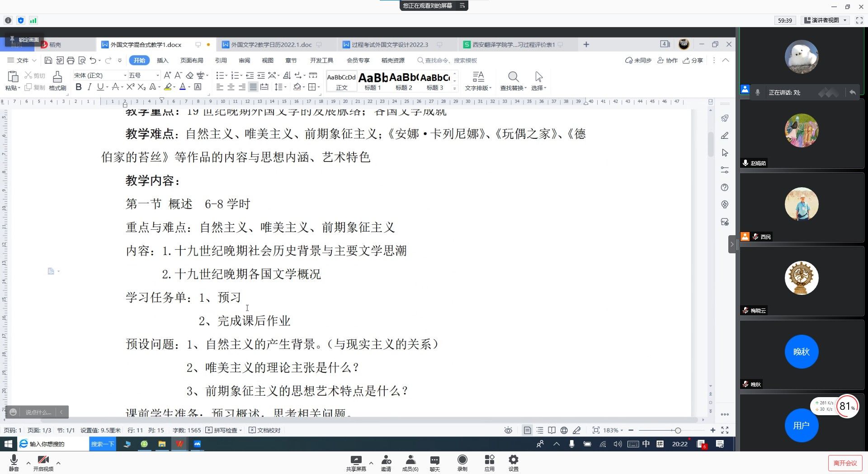This screenshot has width=868, height=474.
Task: Turn on video with 开启视频
Action: pos(43,463)
